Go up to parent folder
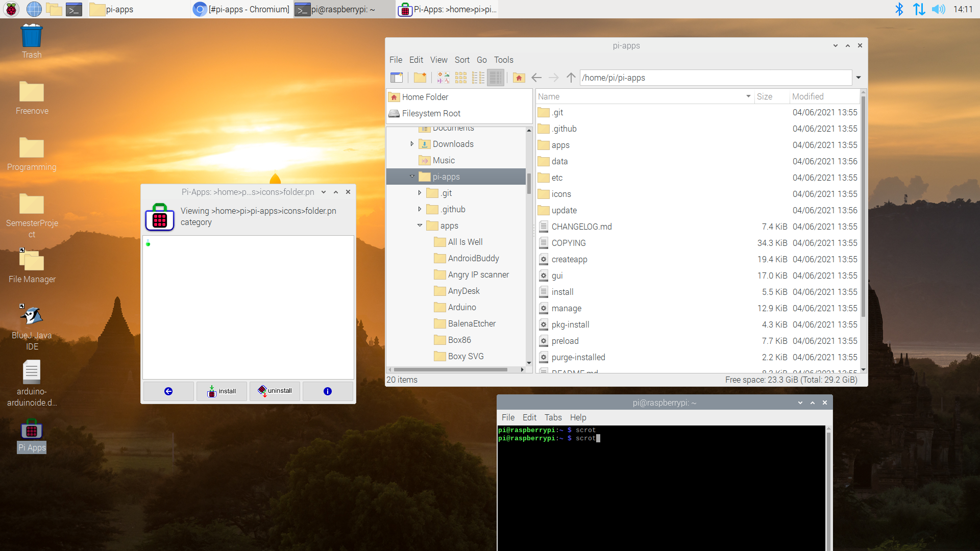Screen dimensions: 980x551 (571, 78)
